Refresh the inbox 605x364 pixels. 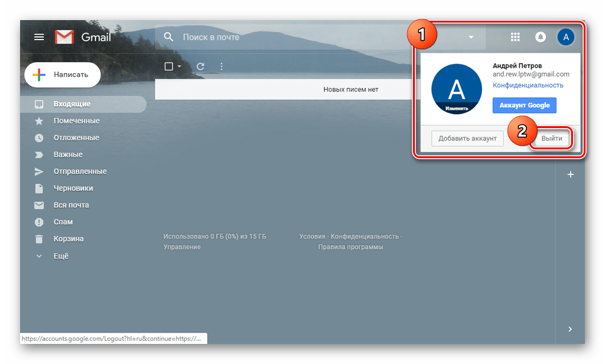pos(200,67)
